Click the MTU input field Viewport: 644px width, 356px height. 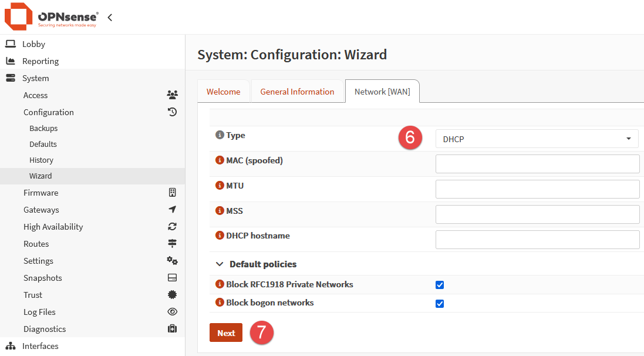[x=537, y=189]
